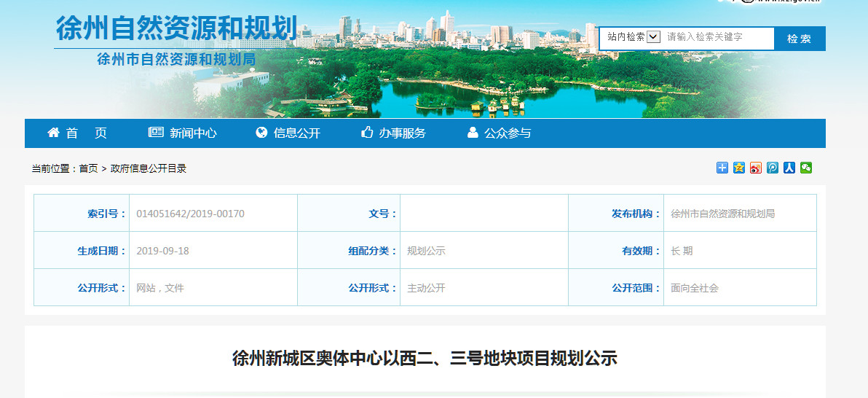Select index number 014051642/2019-00170

191,214
